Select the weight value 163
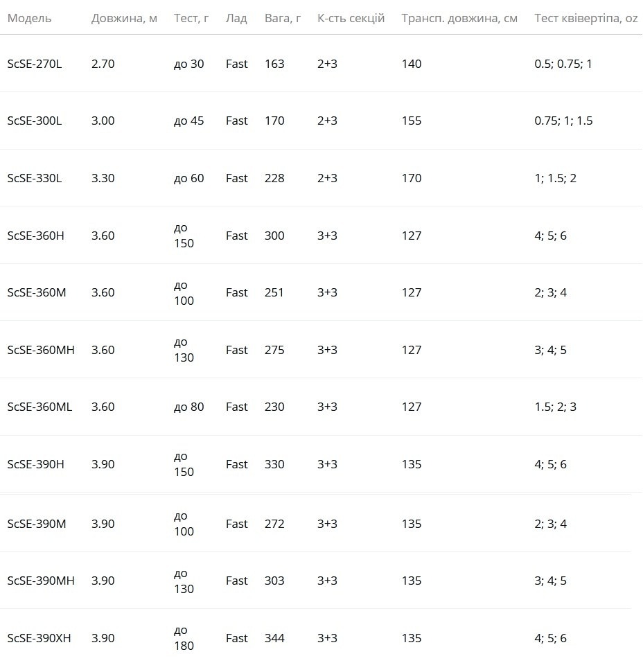The height and width of the screenshot is (672, 643). 274,64
